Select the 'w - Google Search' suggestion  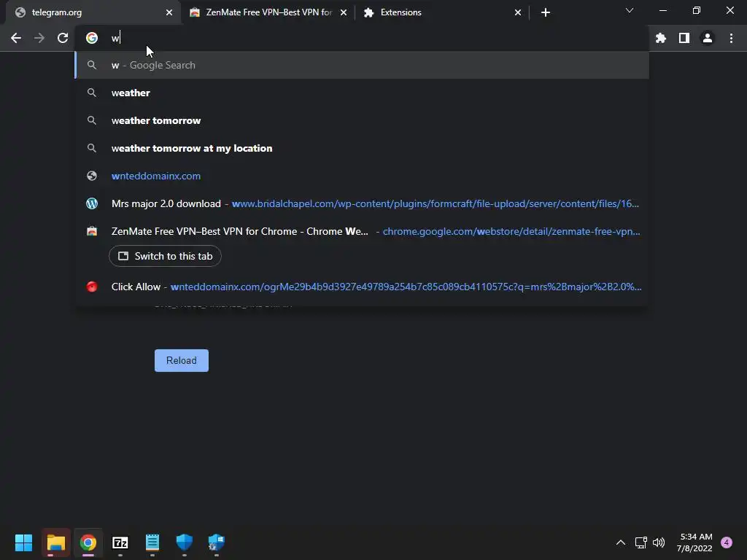(x=362, y=65)
